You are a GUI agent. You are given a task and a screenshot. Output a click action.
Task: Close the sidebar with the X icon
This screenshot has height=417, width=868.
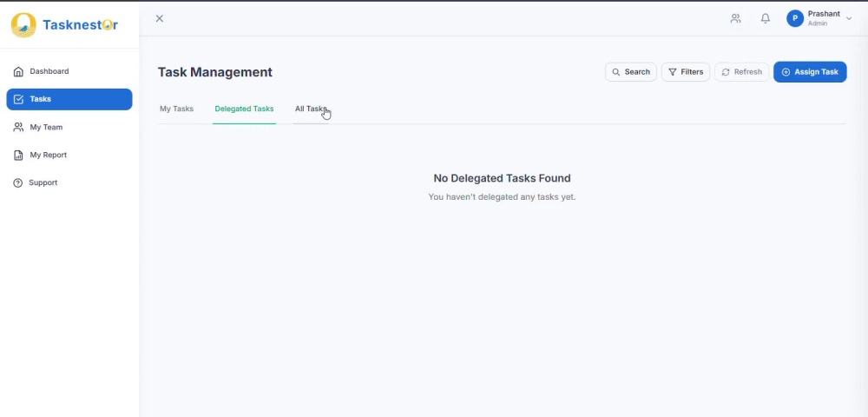tap(160, 18)
